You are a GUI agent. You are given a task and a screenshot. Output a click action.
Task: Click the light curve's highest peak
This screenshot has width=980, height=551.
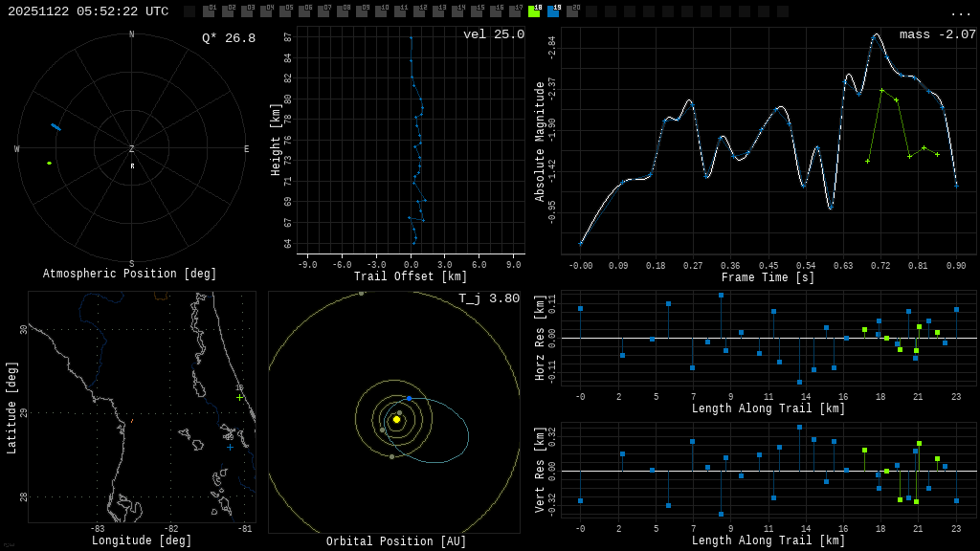pyautogui.click(x=875, y=35)
